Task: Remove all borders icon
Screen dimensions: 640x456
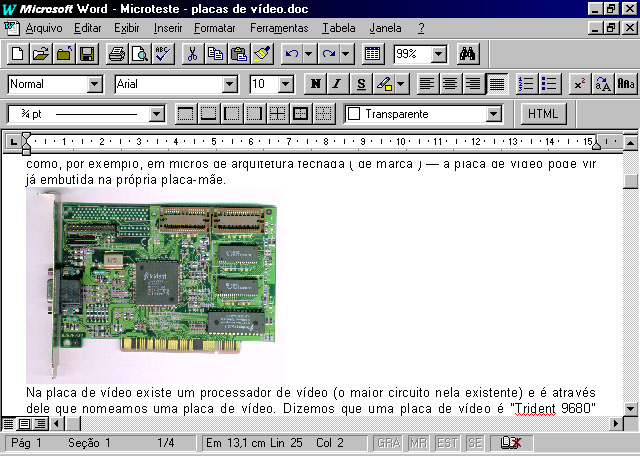Action: (324, 114)
